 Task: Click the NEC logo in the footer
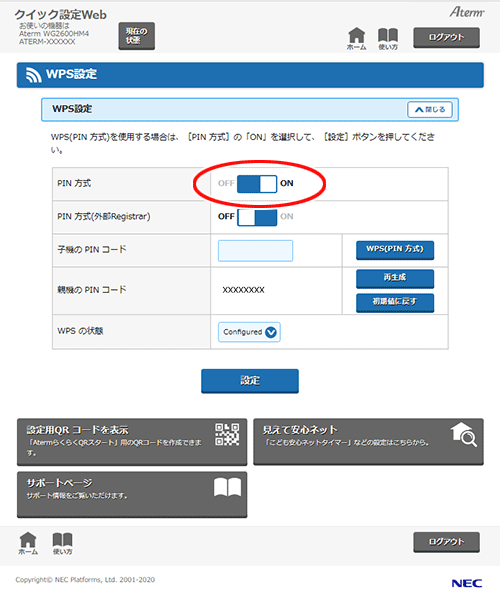pyautogui.click(x=467, y=583)
